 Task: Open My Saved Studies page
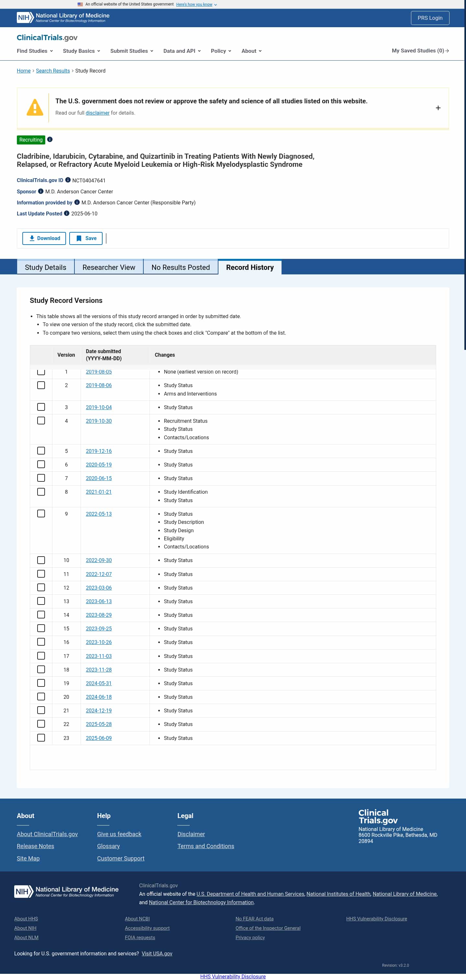(x=420, y=51)
